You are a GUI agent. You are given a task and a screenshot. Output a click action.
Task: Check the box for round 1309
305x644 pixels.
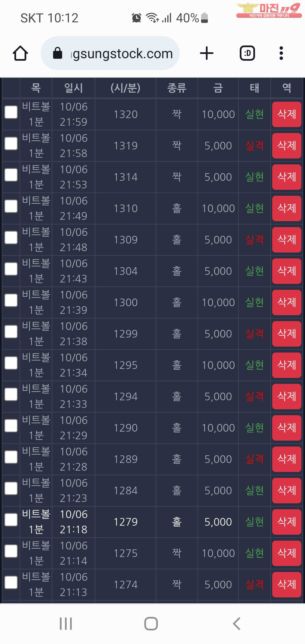tap(11, 238)
